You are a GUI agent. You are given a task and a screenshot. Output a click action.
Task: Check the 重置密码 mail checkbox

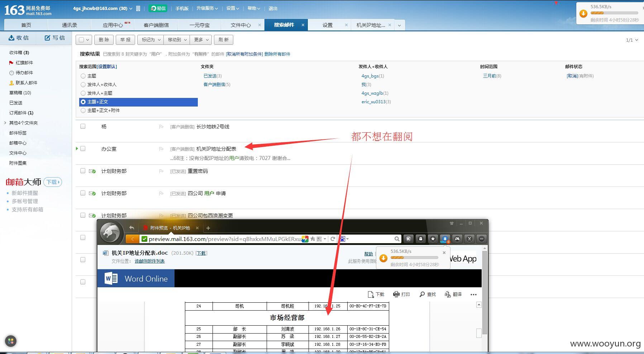(83, 171)
